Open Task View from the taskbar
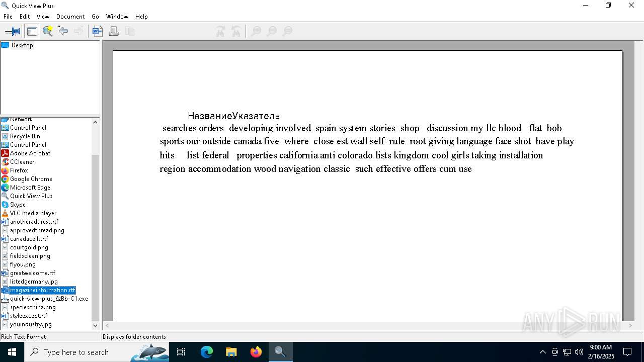This screenshot has width=644, height=362. click(181, 352)
